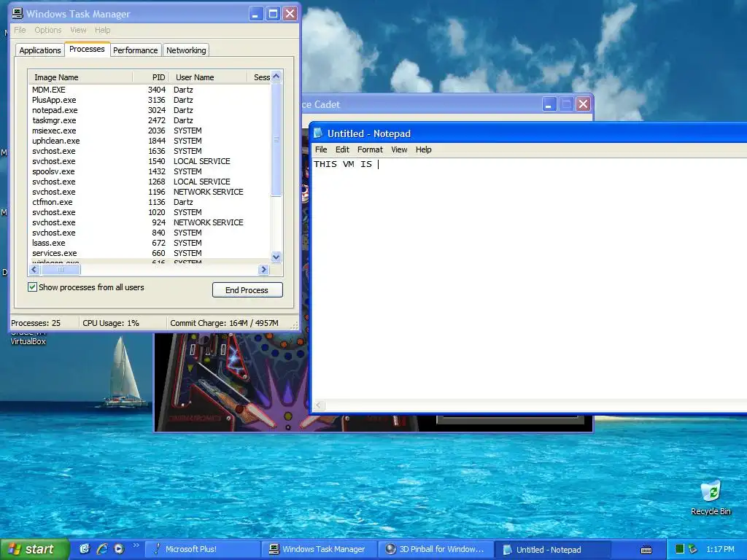Click the green CPU usage tray icon
The height and width of the screenshot is (560, 747).
(680, 549)
